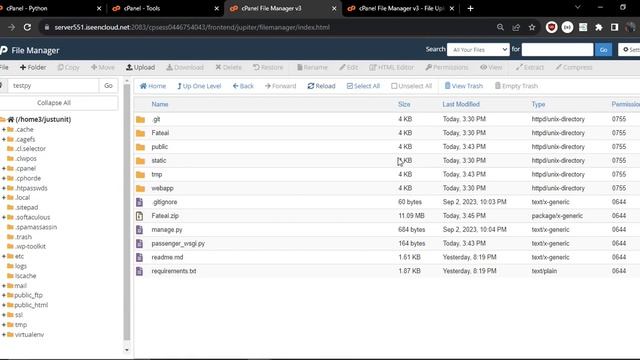Select the Fateal.zip archive icon
The image size is (640, 360).
pos(140,216)
